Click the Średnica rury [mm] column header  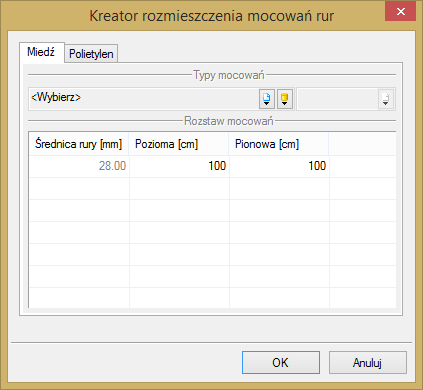click(79, 144)
